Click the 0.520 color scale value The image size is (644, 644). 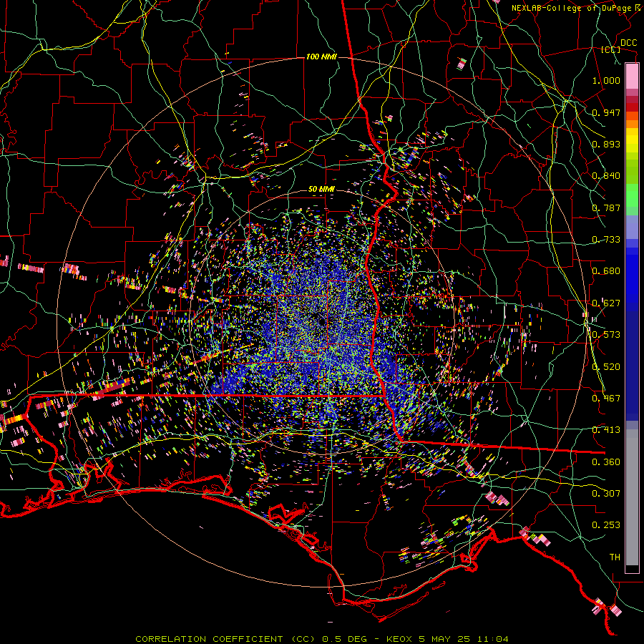tap(606, 367)
